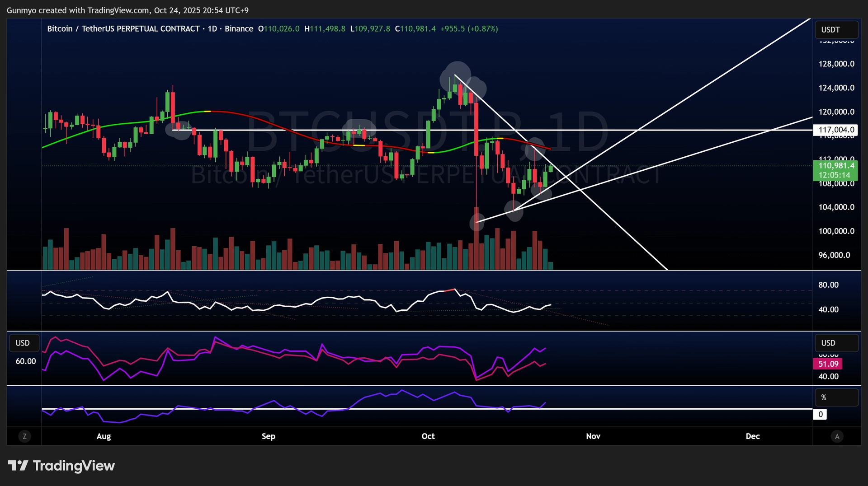Screen dimensions: 868x486
Task: Click the current price label 110,981.4
Action: tap(835, 166)
